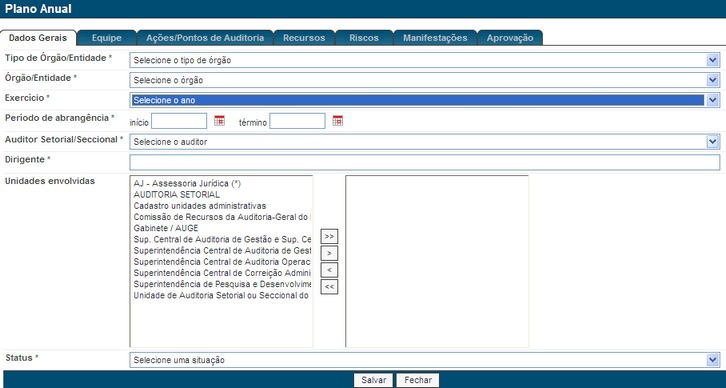Select Superintendência de Pesquisa e Desenvolvimento entry
The height and width of the screenshot is (388, 726).
coord(222,284)
